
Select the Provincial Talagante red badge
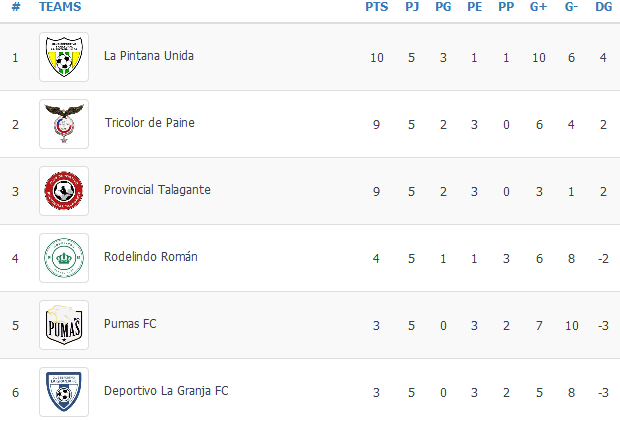(x=64, y=191)
